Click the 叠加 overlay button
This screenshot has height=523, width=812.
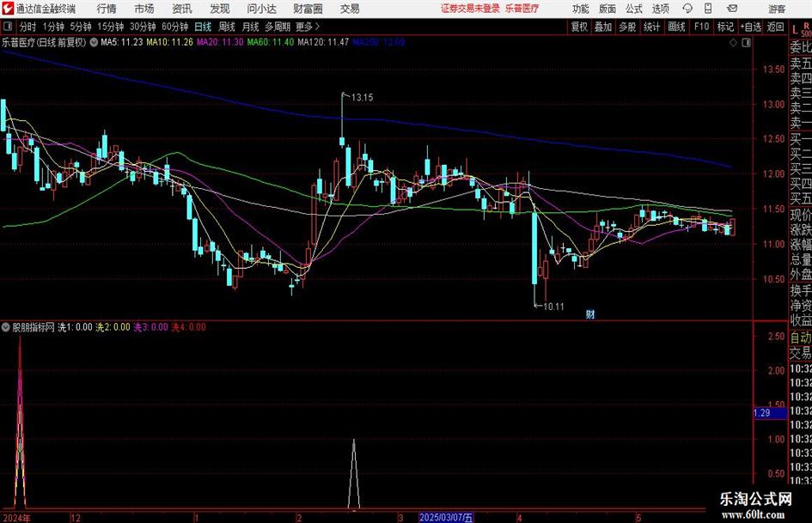(603, 27)
